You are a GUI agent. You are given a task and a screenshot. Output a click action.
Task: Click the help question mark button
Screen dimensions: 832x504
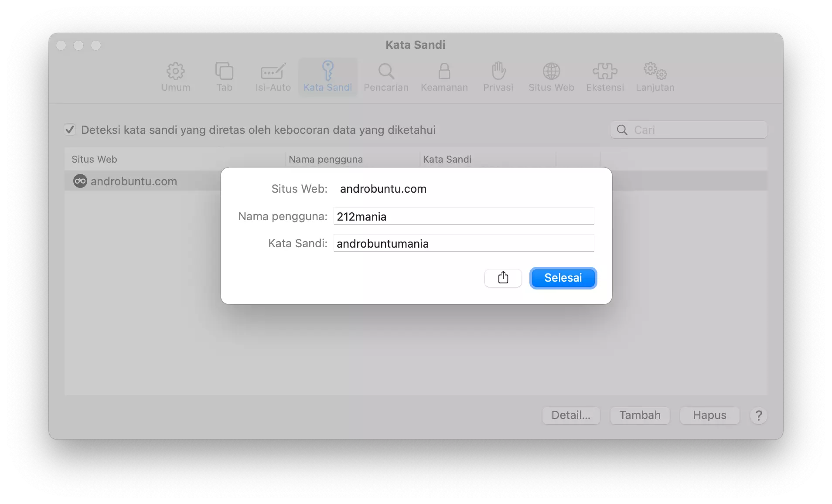pyautogui.click(x=759, y=415)
